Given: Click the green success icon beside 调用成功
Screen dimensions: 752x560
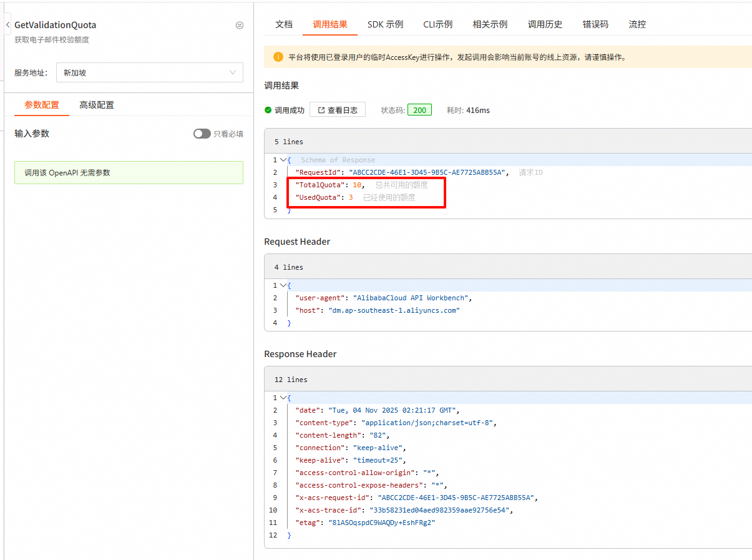Looking at the screenshot, I should click(x=268, y=110).
